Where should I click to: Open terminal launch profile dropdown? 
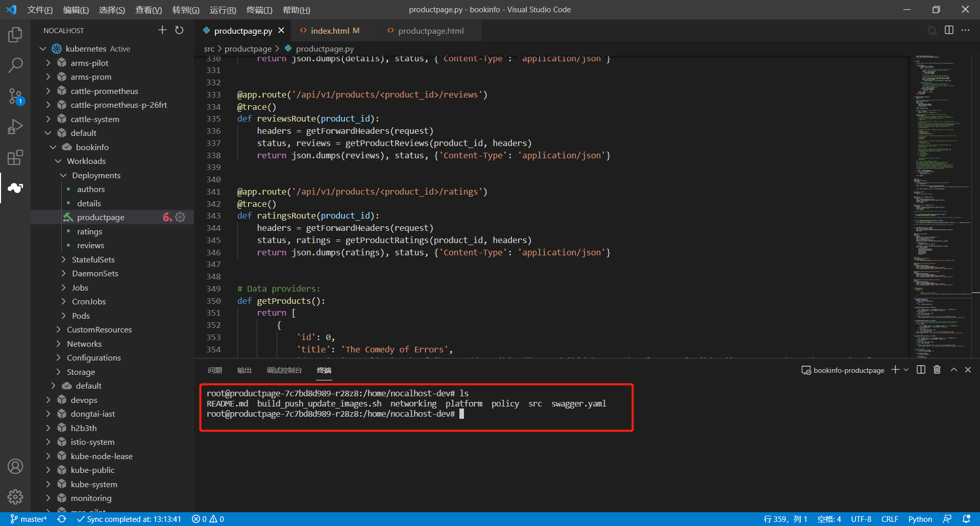click(x=906, y=370)
